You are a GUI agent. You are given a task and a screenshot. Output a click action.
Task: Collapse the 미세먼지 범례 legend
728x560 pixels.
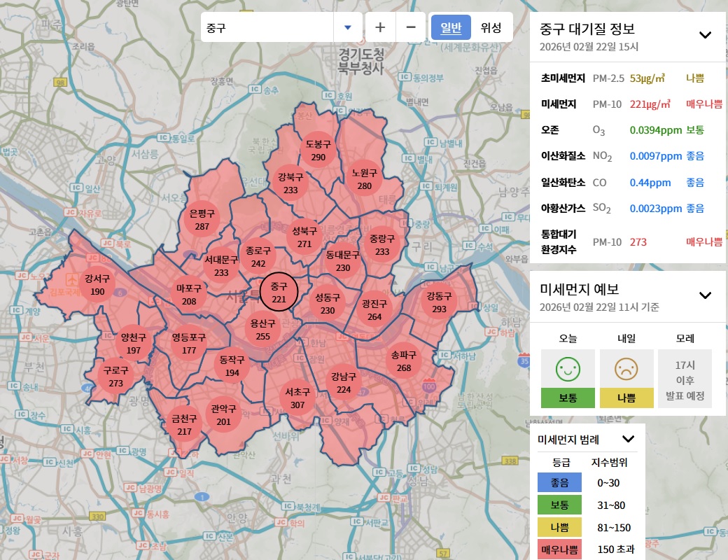coord(628,439)
